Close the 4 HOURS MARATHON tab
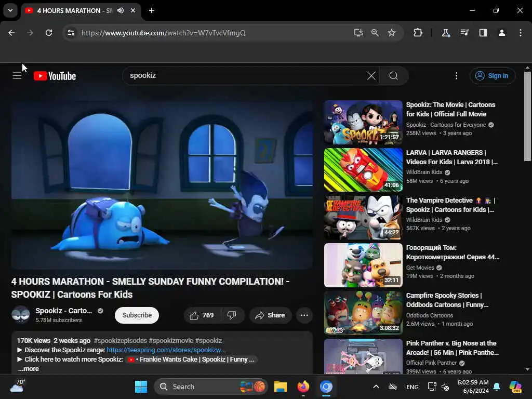Viewport: 532px width, 399px height. tap(133, 10)
